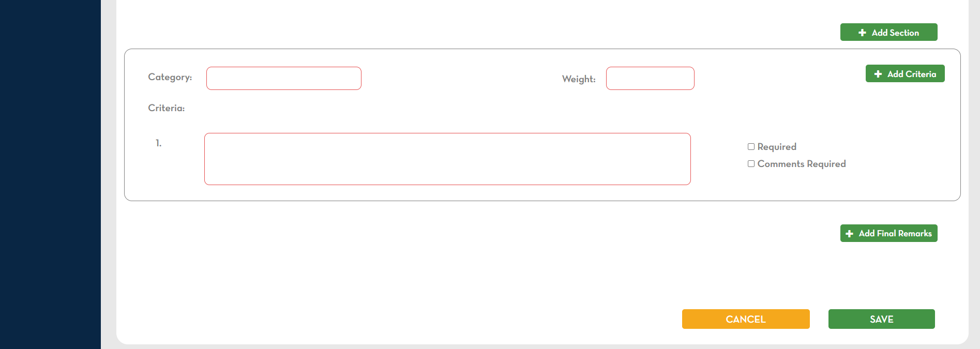Focus the Weight input field
The width and height of the screenshot is (980, 349).
tap(650, 78)
